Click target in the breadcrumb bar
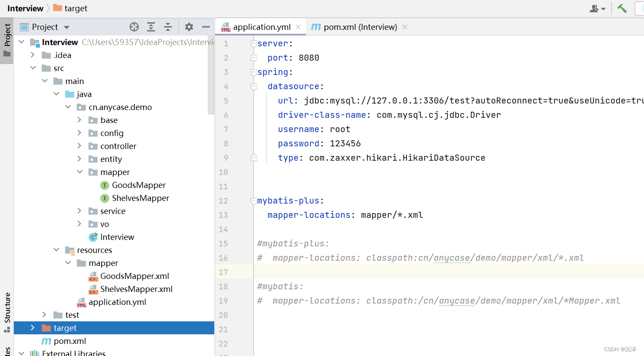 click(x=71, y=8)
